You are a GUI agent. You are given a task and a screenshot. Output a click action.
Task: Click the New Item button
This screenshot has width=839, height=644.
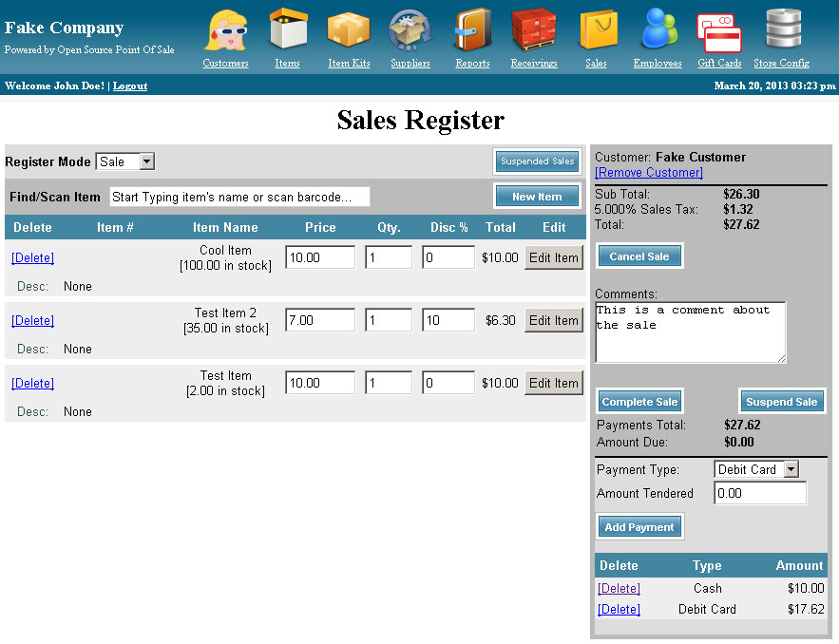(537, 197)
